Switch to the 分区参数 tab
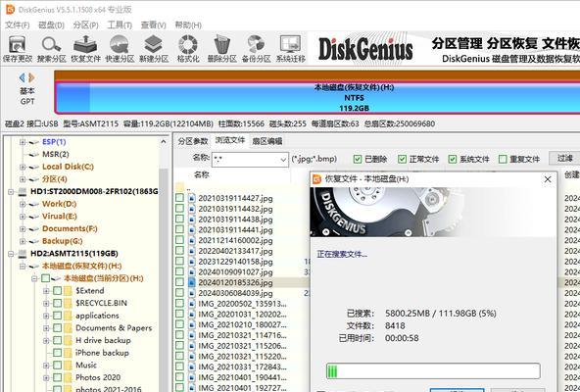The image size is (580, 392). tap(193, 141)
